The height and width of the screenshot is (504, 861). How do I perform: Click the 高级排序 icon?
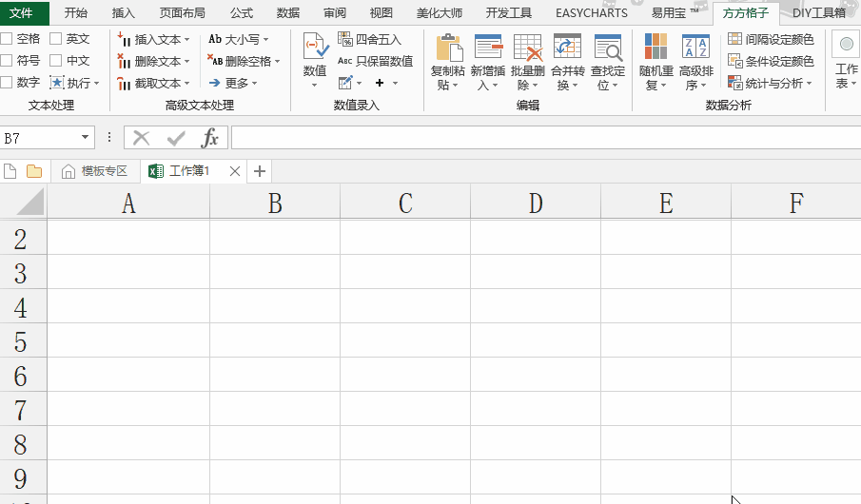click(x=695, y=46)
